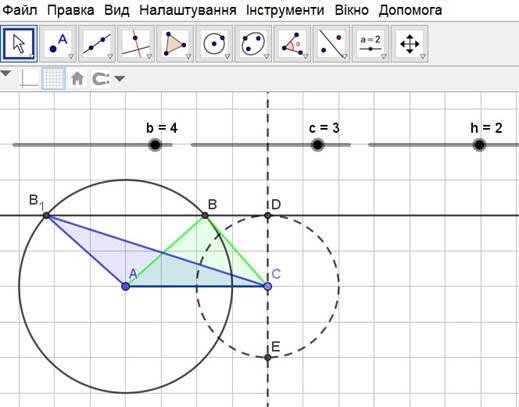Expand Circle tool options arrow
This screenshot has height=407, width=519.
[x=227, y=57]
